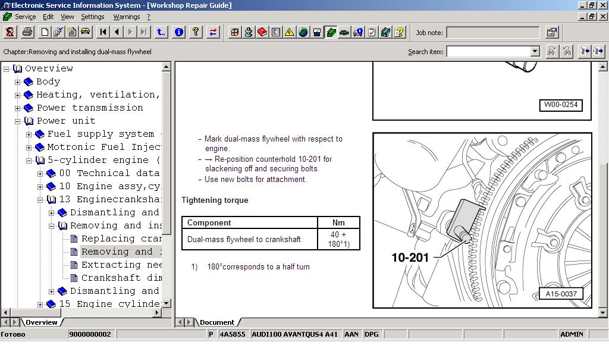Expand the Body tree node
This screenshot has width=609, height=364.
click(18, 82)
